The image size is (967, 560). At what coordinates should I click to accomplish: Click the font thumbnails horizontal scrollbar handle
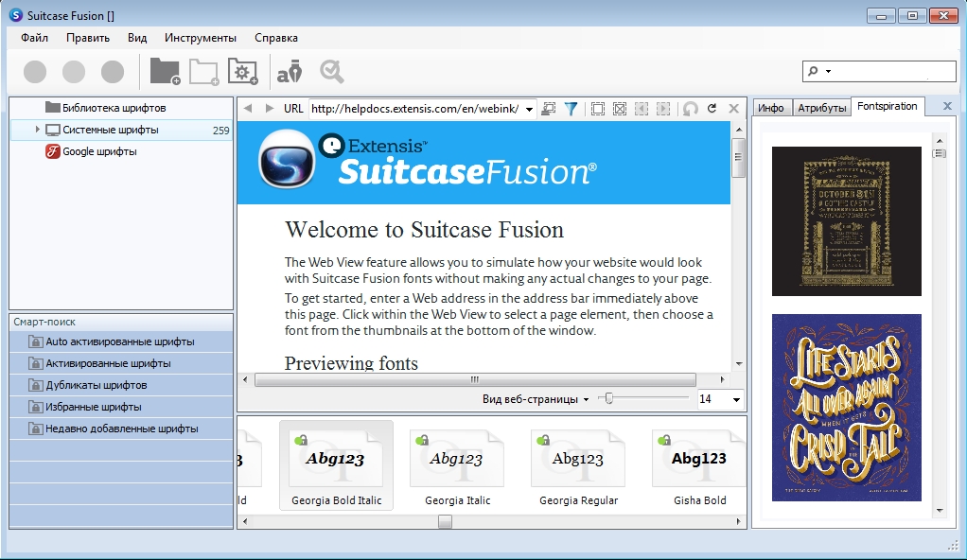(445, 522)
